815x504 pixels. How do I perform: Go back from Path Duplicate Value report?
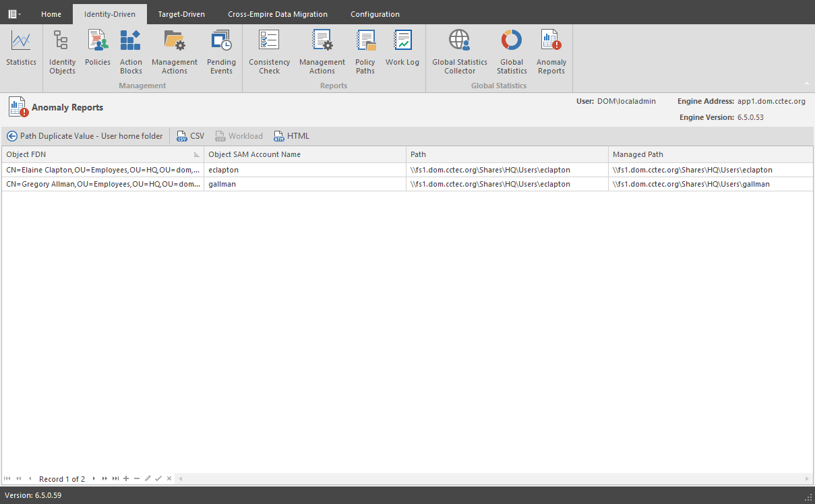point(12,136)
